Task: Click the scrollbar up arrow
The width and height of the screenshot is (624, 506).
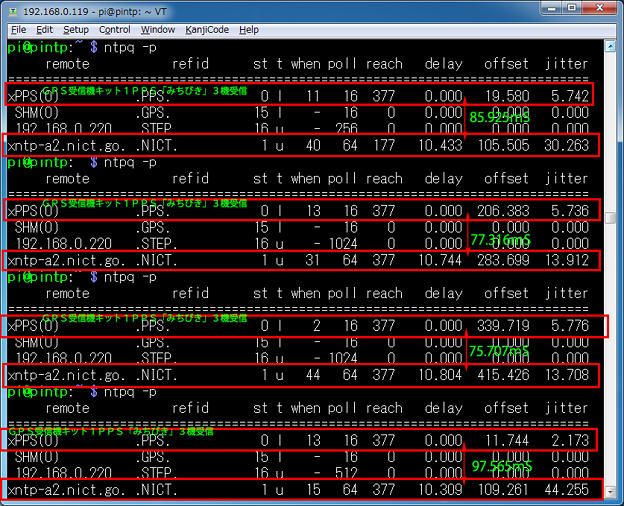Action: [x=610, y=46]
